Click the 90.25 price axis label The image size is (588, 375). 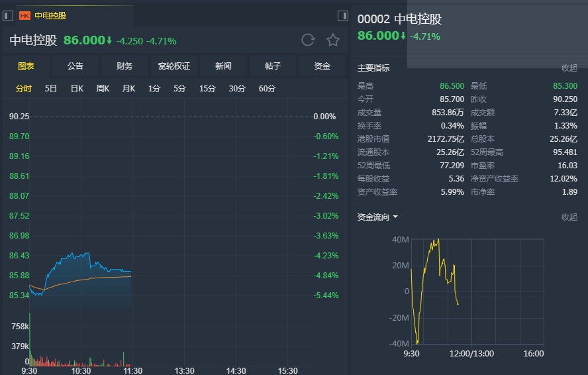click(19, 117)
